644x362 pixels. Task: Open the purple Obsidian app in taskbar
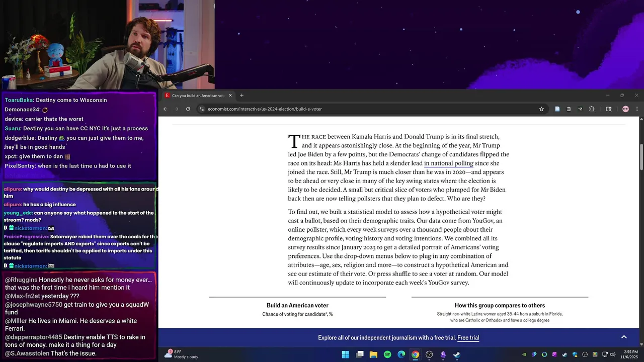pos(443,354)
